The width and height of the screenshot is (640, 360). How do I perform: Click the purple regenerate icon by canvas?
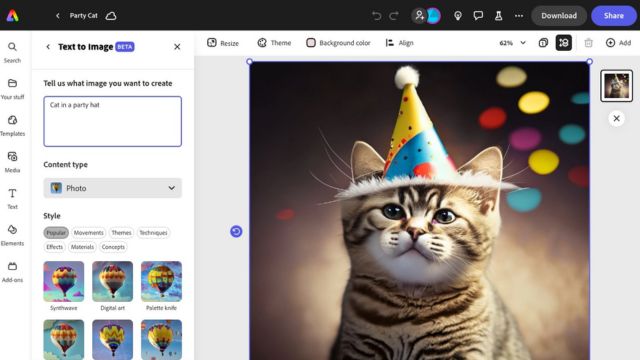tap(236, 231)
